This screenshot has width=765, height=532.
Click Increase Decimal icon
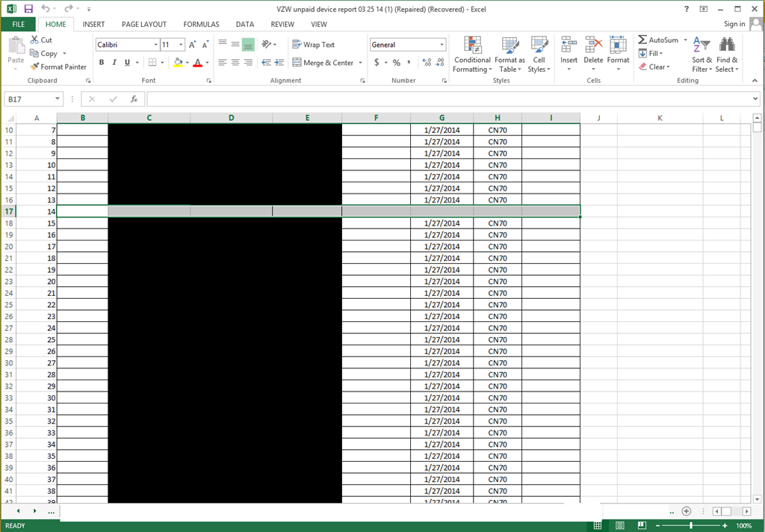click(x=427, y=63)
